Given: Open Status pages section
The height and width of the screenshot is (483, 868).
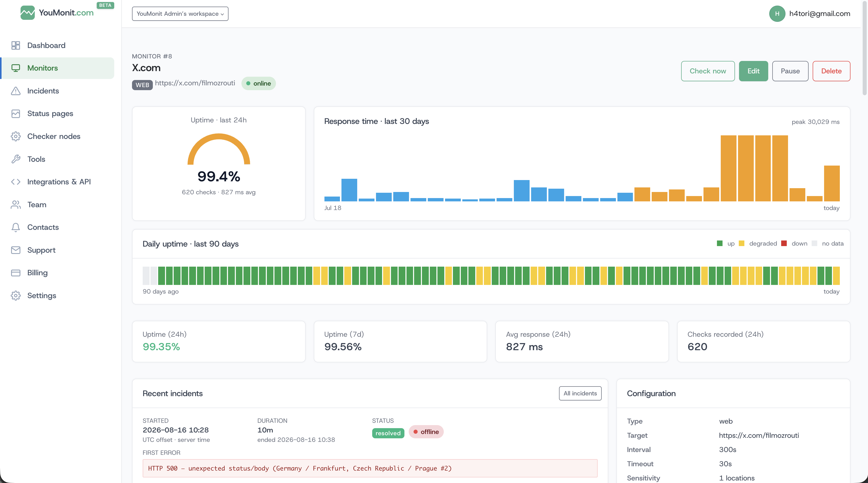Looking at the screenshot, I should click(x=57, y=114).
